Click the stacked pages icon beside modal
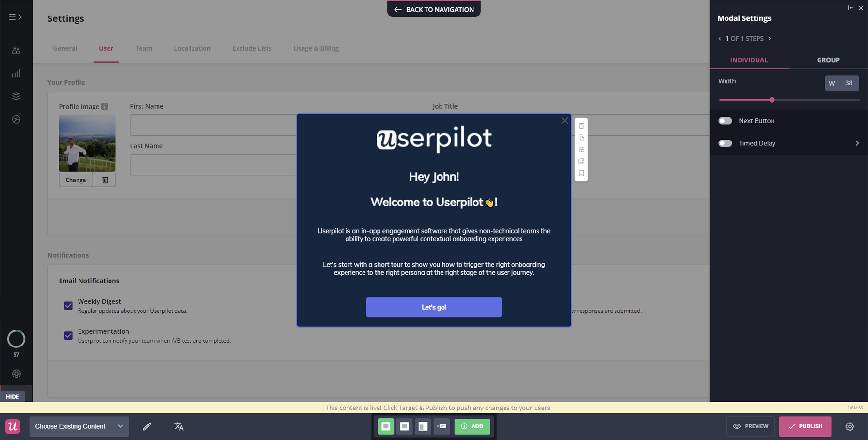The width and height of the screenshot is (868, 440). coord(581,161)
